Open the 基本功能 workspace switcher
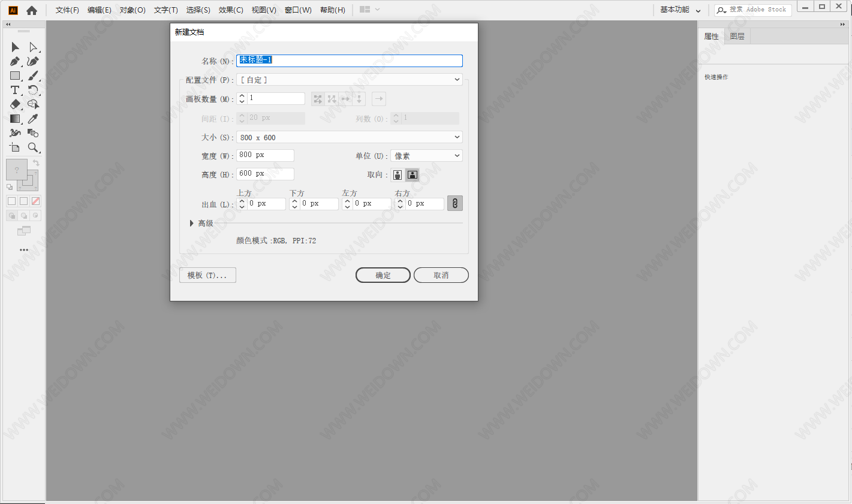 (x=680, y=10)
